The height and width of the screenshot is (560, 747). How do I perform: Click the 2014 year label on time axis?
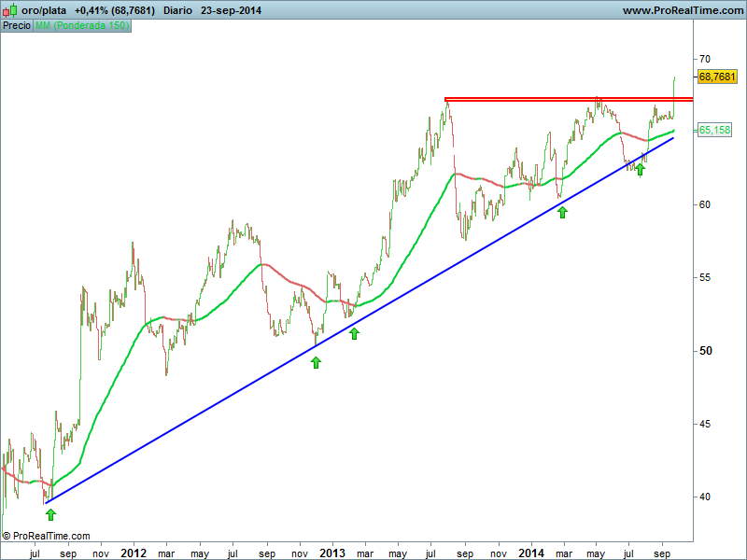531,553
